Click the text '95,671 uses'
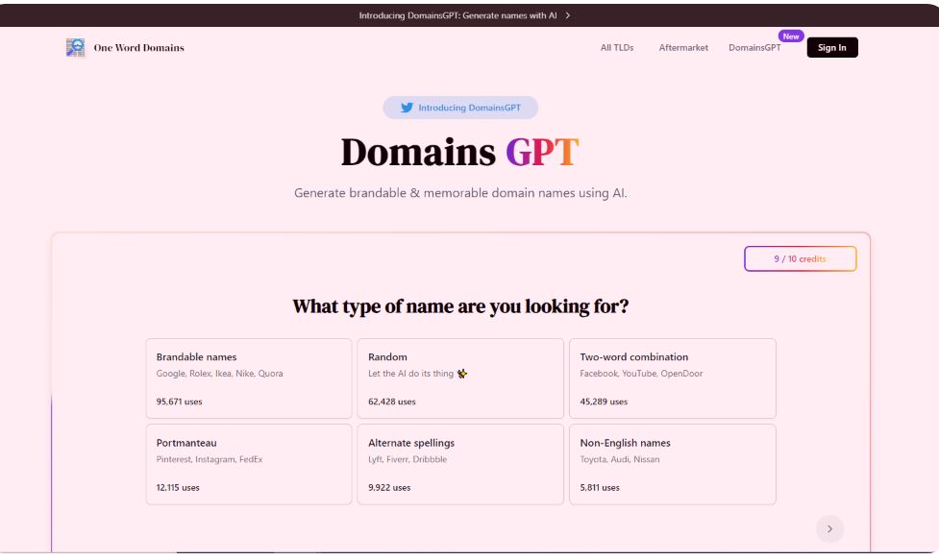939x560 pixels. (179, 402)
